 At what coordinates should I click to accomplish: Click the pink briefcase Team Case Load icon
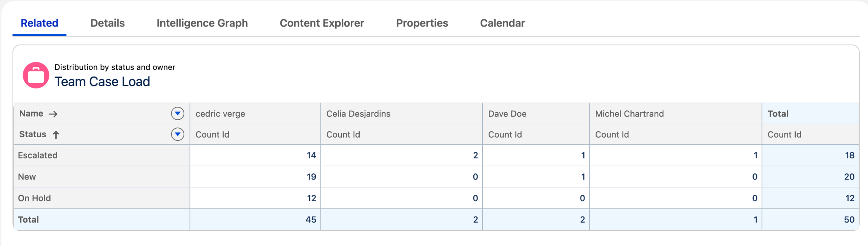[36, 75]
